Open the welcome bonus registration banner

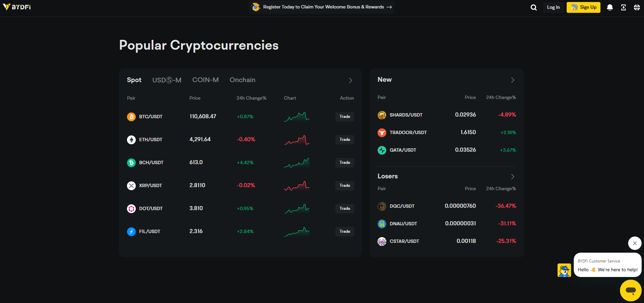[321, 7]
